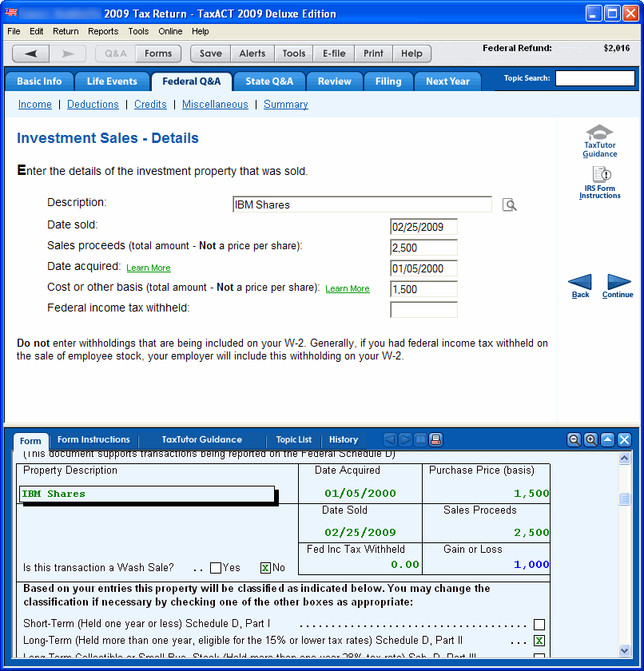Open IRS Form Instructions sidebar icon
The width and height of the screenshot is (644, 671).
click(x=599, y=182)
